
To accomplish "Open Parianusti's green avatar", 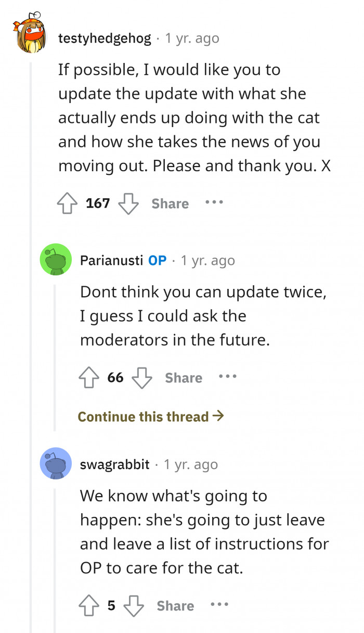I will [56, 259].
